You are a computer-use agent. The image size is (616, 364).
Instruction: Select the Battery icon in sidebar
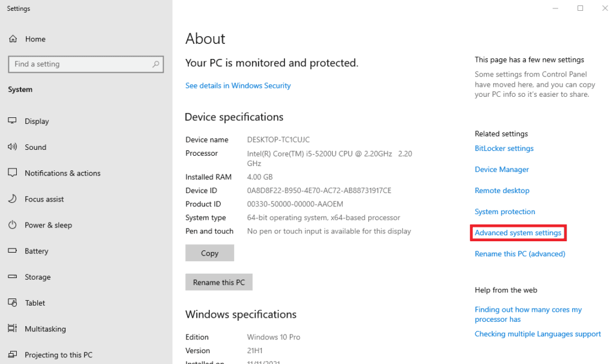tap(13, 251)
